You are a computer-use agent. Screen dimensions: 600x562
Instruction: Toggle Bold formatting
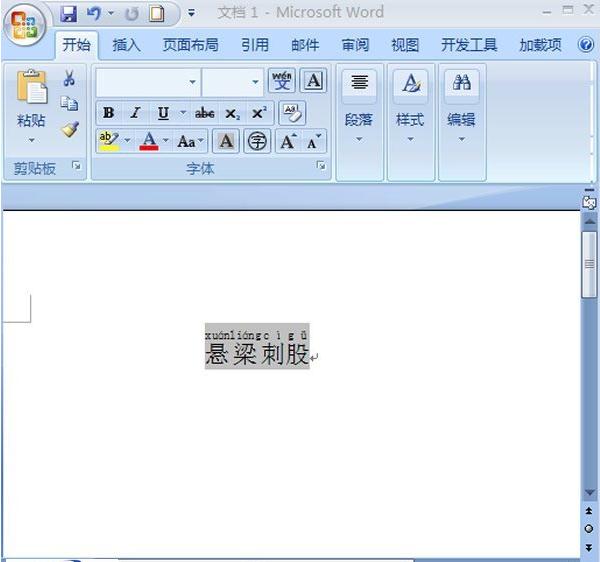click(108, 113)
